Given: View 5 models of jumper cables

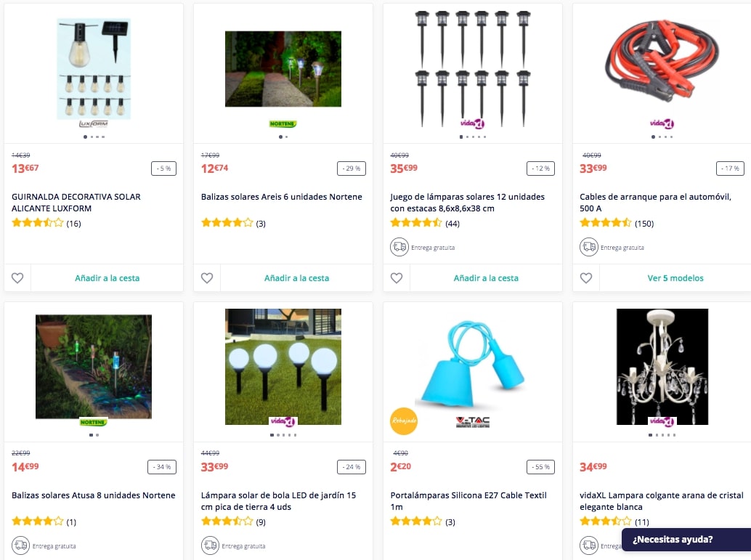Looking at the screenshot, I should pos(675,278).
